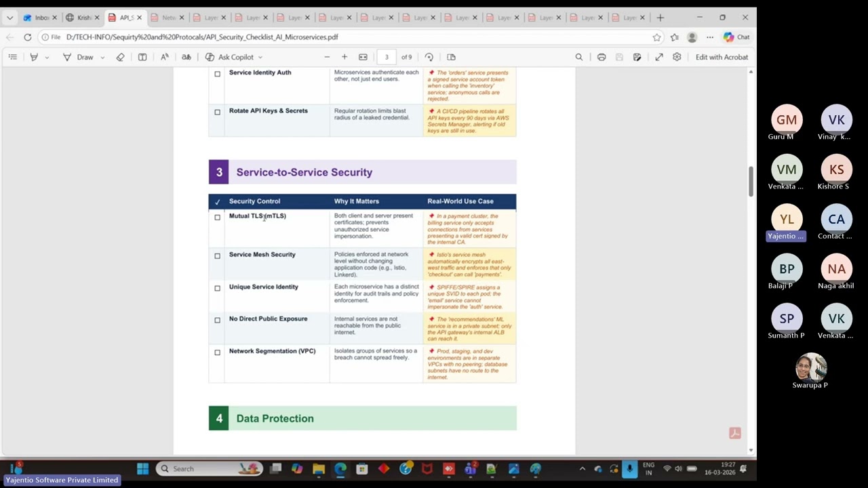Select the API_S PDF tab
868x488 pixels.
125,18
